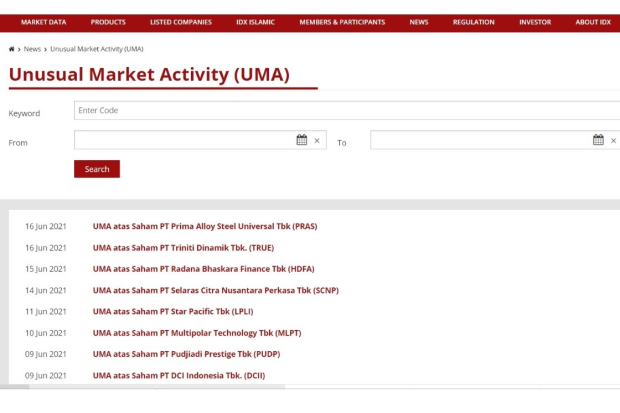Open the IDX Islamic menu
The height and width of the screenshot is (413, 620).
coord(255,23)
